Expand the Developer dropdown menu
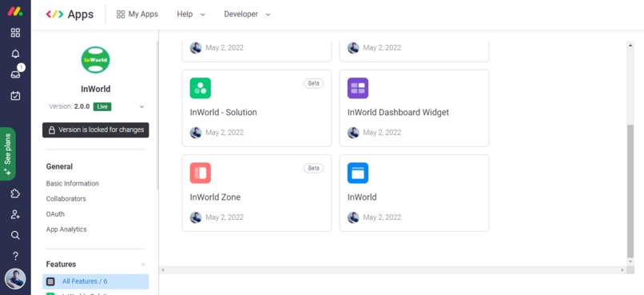Viewport: 644px width, 295px height. tap(247, 14)
